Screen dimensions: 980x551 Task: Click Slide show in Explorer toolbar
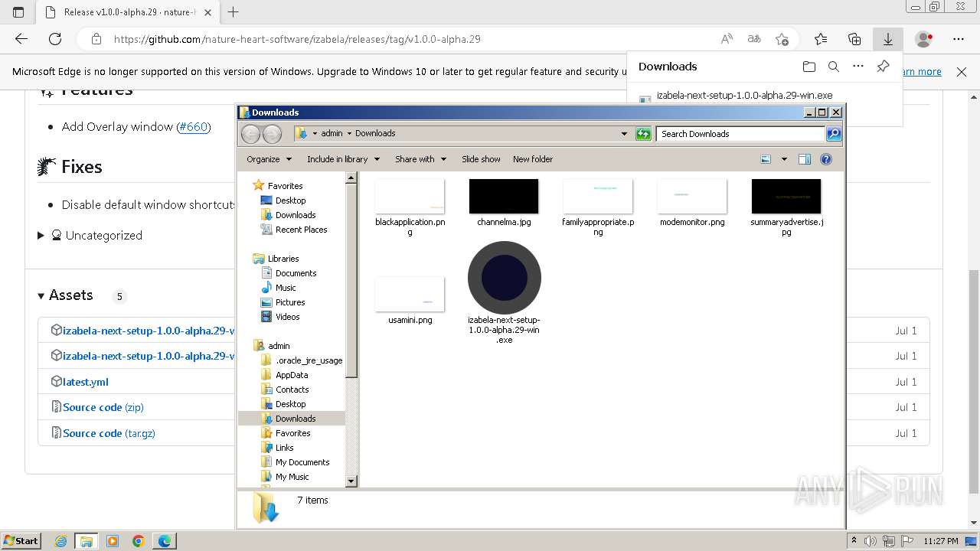tap(481, 159)
